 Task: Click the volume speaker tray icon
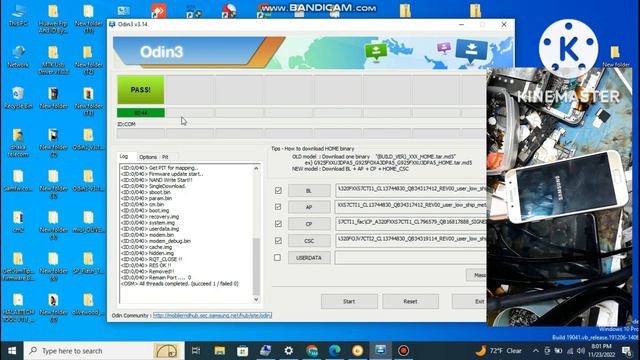click(581, 351)
